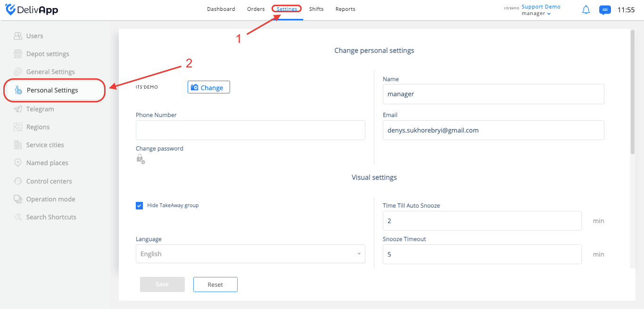Click the Change password lock icon
The image size is (644, 309).
(x=140, y=159)
